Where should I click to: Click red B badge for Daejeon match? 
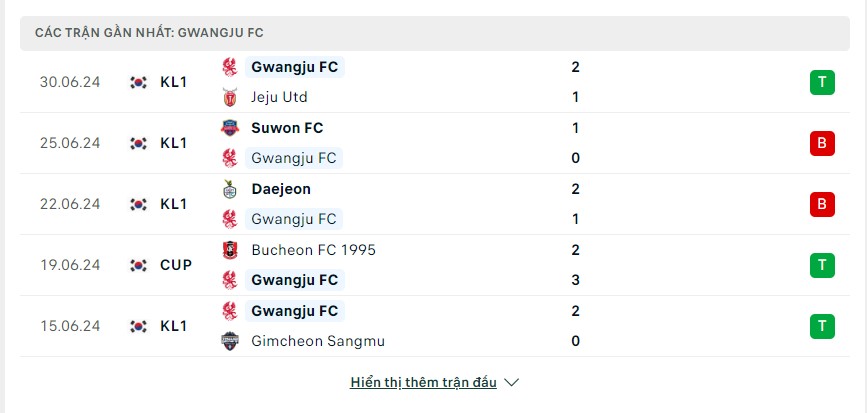(822, 204)
